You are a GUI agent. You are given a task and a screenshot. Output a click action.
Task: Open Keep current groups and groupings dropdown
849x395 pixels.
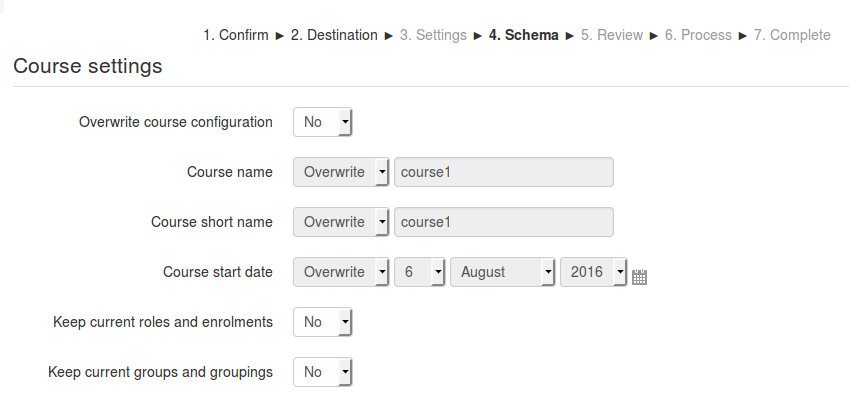[x=323, y=372]
